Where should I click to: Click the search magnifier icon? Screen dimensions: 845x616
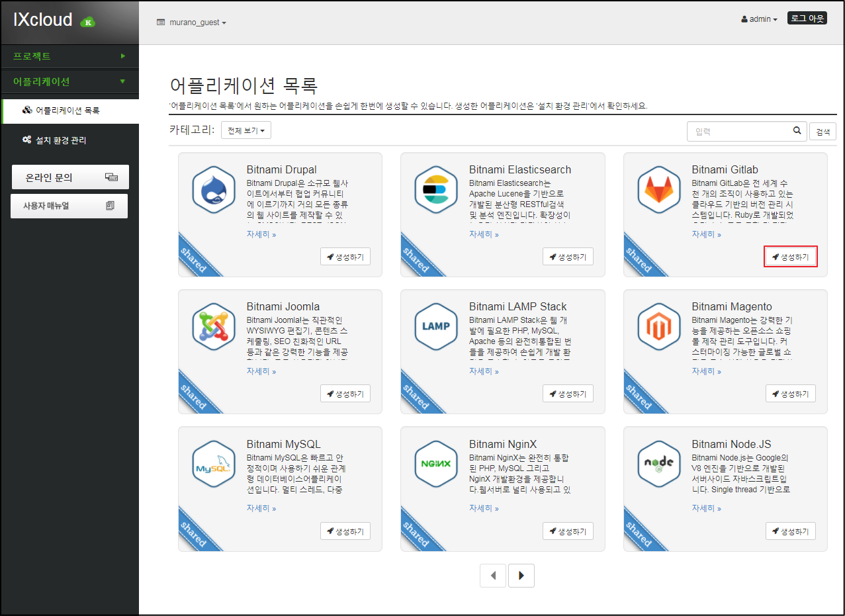tap(797, 131)
